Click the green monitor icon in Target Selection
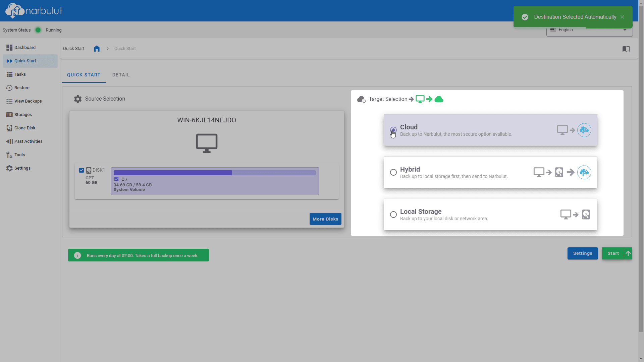This screenshot has width=644, height=362. [420, 99]
